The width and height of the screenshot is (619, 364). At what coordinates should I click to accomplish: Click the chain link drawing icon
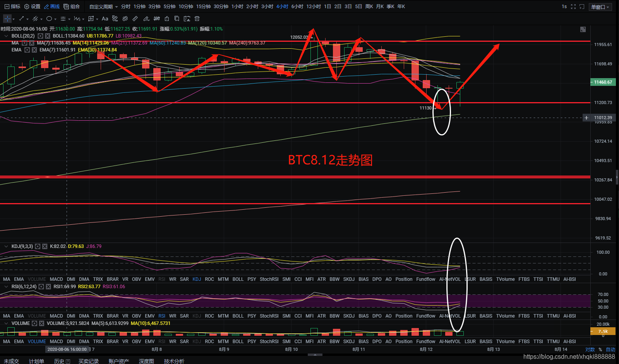point(125,19)
